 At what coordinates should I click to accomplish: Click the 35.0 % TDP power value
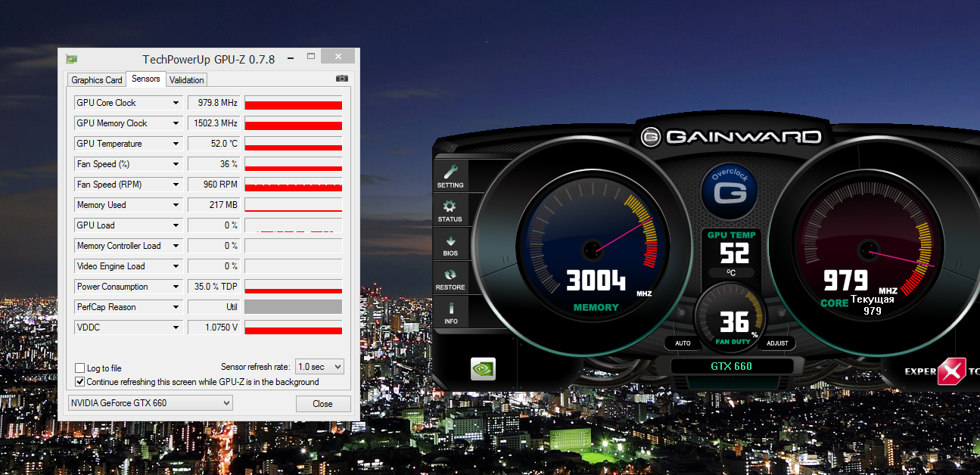tap(214, 287)
